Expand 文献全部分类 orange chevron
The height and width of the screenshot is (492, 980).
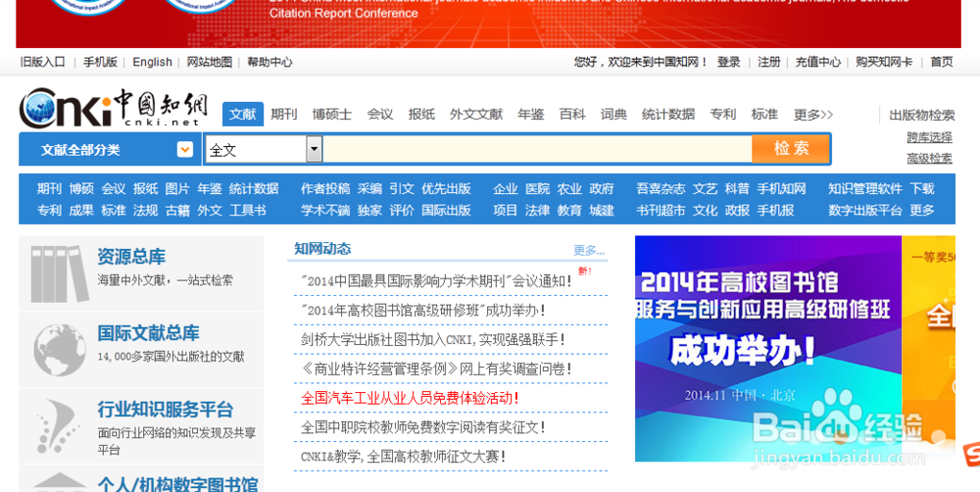185,149
